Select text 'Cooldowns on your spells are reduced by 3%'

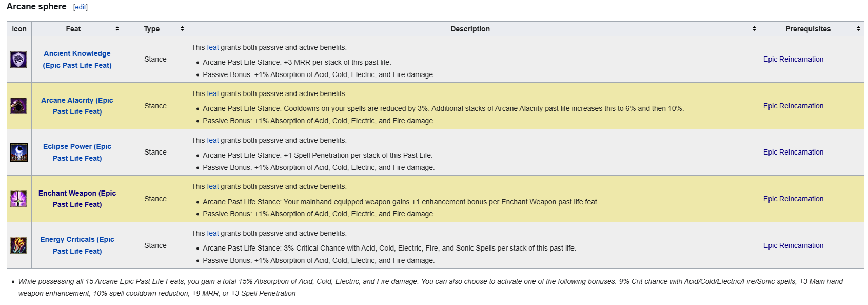pyautogui.click(x=356, y=108)
